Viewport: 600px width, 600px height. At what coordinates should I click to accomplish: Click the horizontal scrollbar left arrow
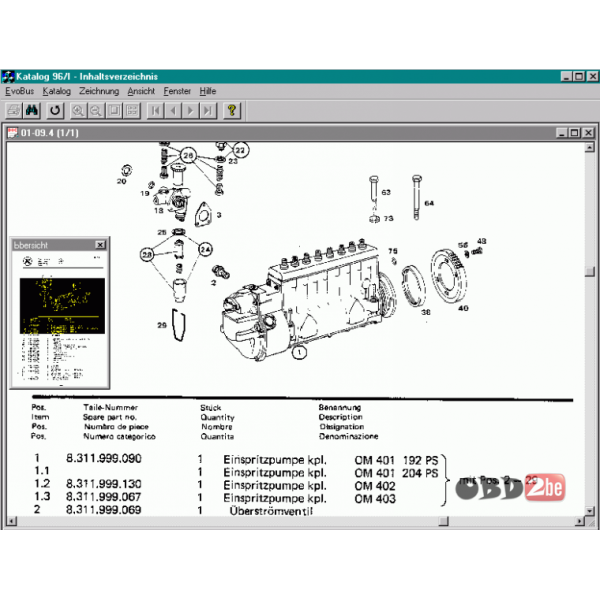coord(12,521)
